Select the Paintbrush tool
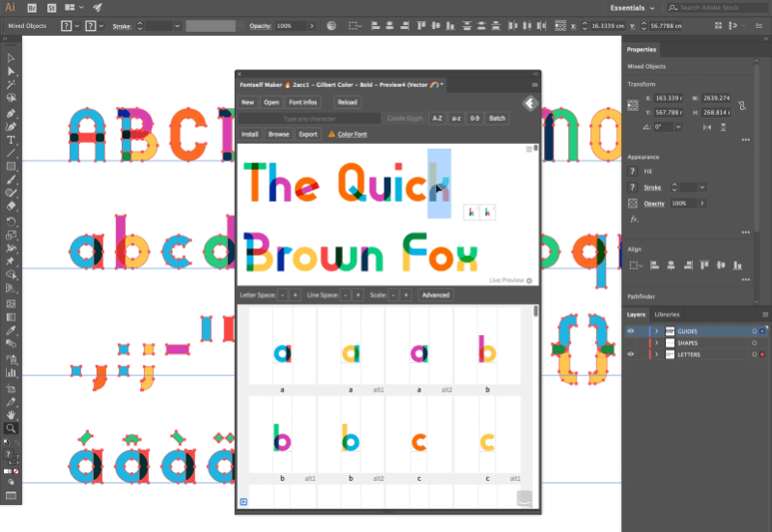This screenshot has height=532, width=772. [x=11, y=180]
